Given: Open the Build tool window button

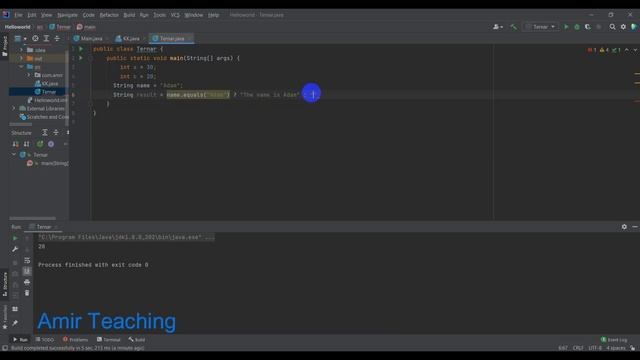Looking at the screenshot, I should pos(137,340).
